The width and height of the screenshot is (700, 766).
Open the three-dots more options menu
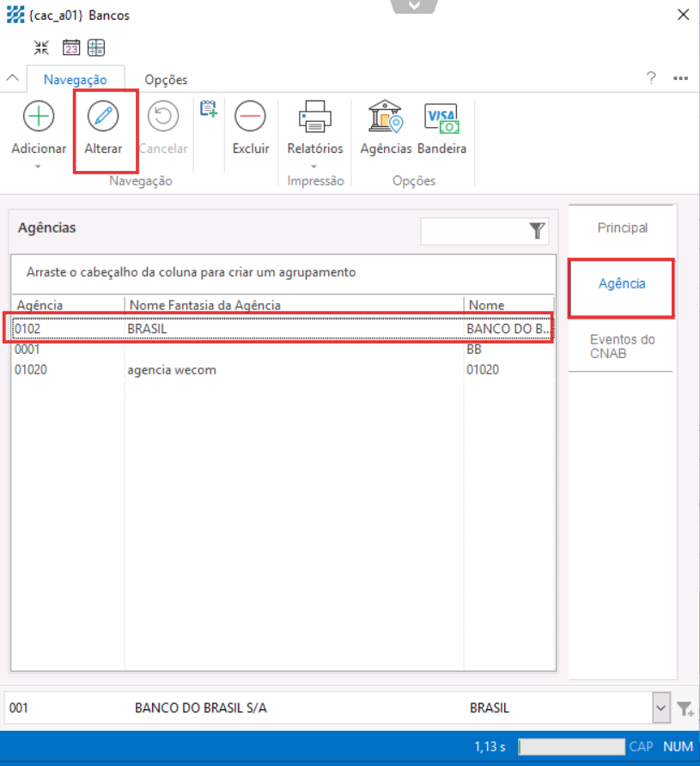click(x=680, y=78)
